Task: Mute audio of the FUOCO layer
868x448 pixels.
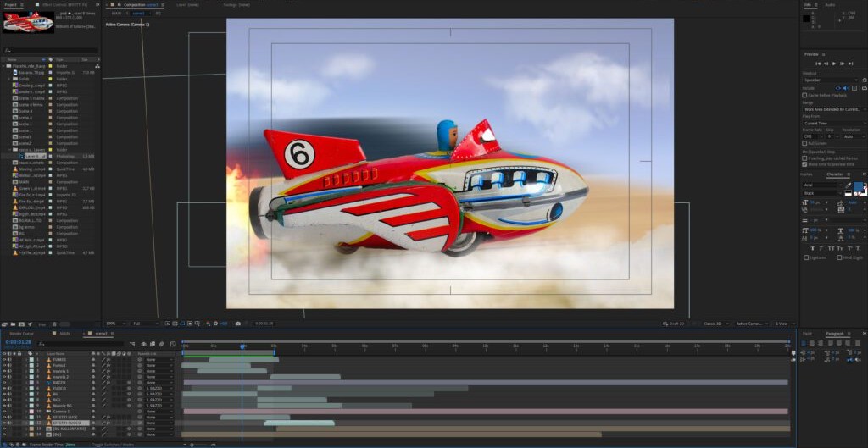Action: coord(9,388)
